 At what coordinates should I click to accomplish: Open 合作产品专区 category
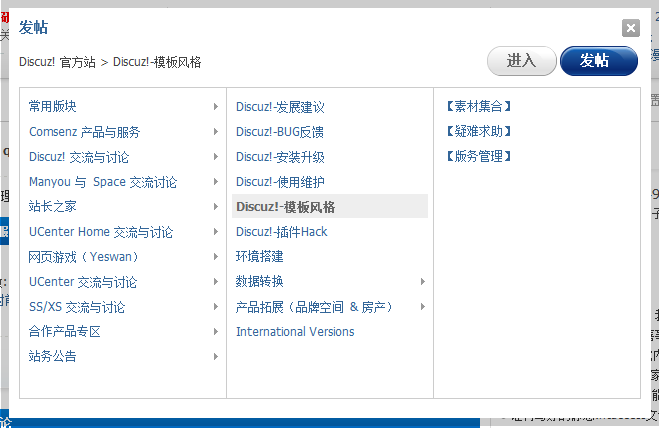click(65, 332)
